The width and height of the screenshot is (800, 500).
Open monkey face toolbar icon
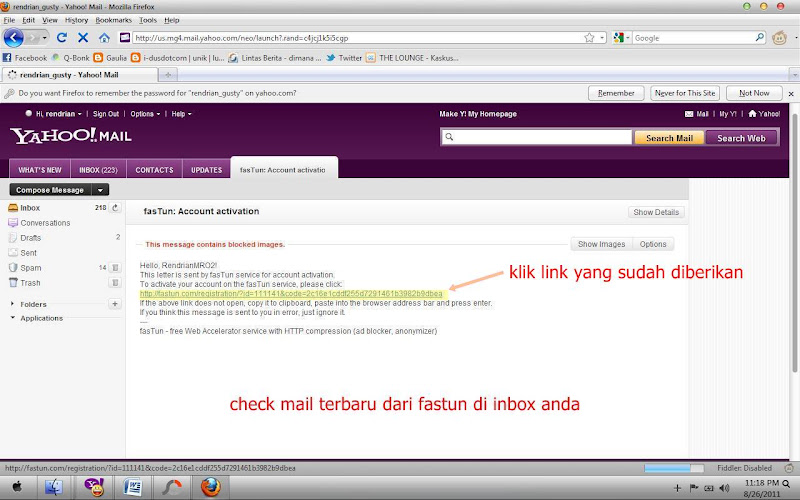[779, 38]
